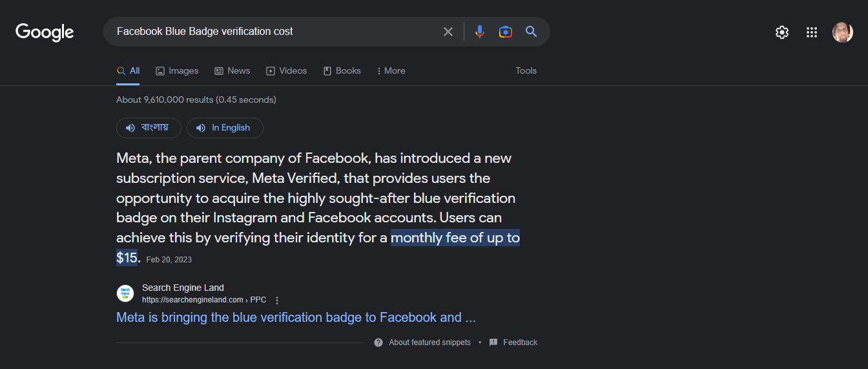Play the snippet audio in Bangla
Image resolution: width=868 pixels, height=369 pixels.
147,128
